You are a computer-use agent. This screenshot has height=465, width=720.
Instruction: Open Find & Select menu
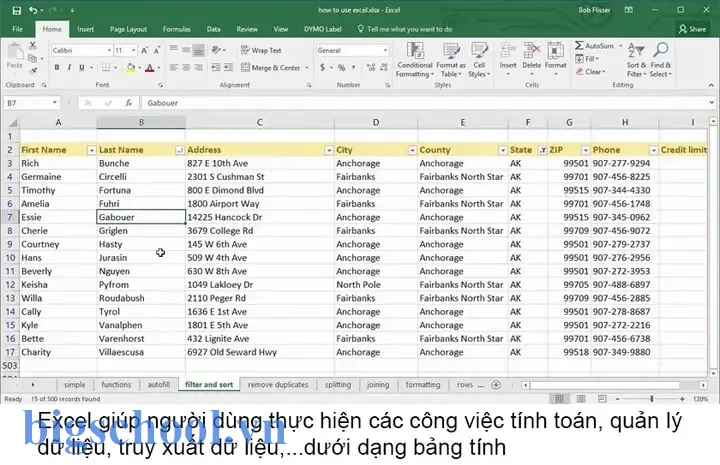pyautogui.click(x=661, y=60)
